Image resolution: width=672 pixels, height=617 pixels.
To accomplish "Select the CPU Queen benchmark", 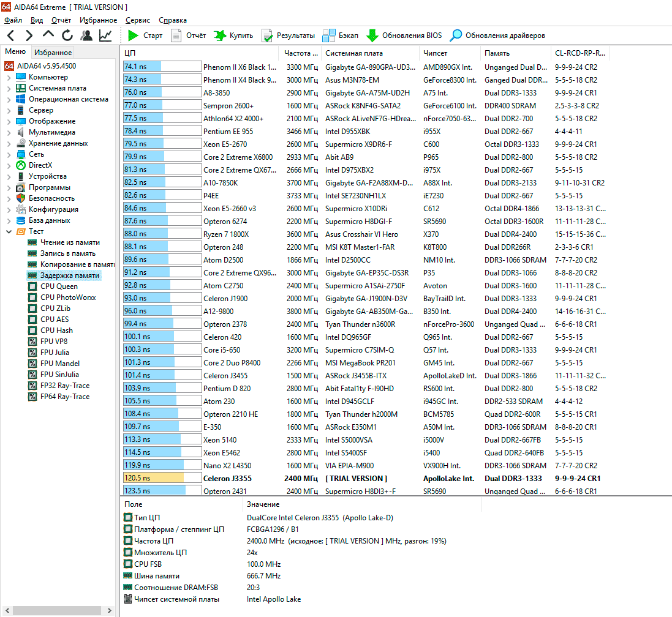I will click(59, 286).
